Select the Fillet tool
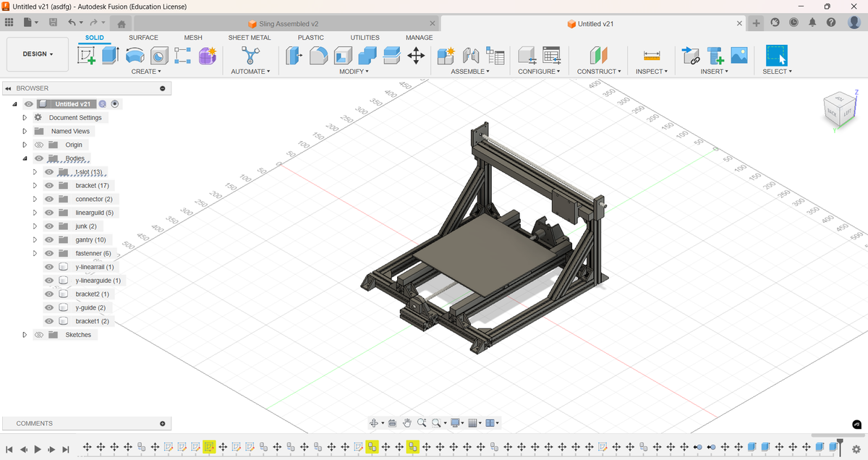 click(x=318, y=56)
